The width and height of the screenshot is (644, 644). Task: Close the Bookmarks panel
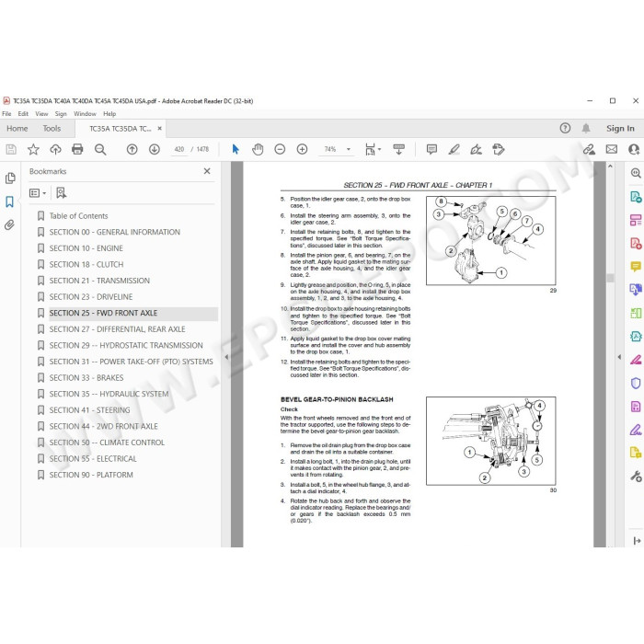click(x=207, y=171)
